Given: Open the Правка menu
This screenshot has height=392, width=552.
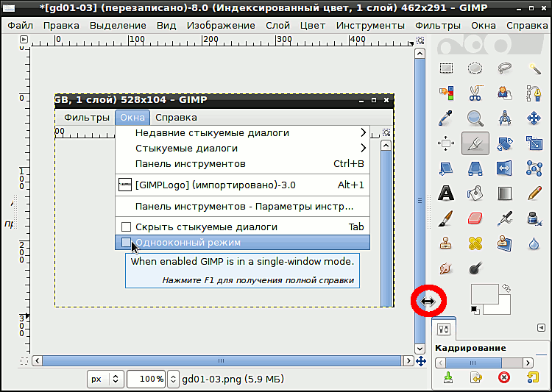Looking at the screenshot, I should click(x=61, y=25).
